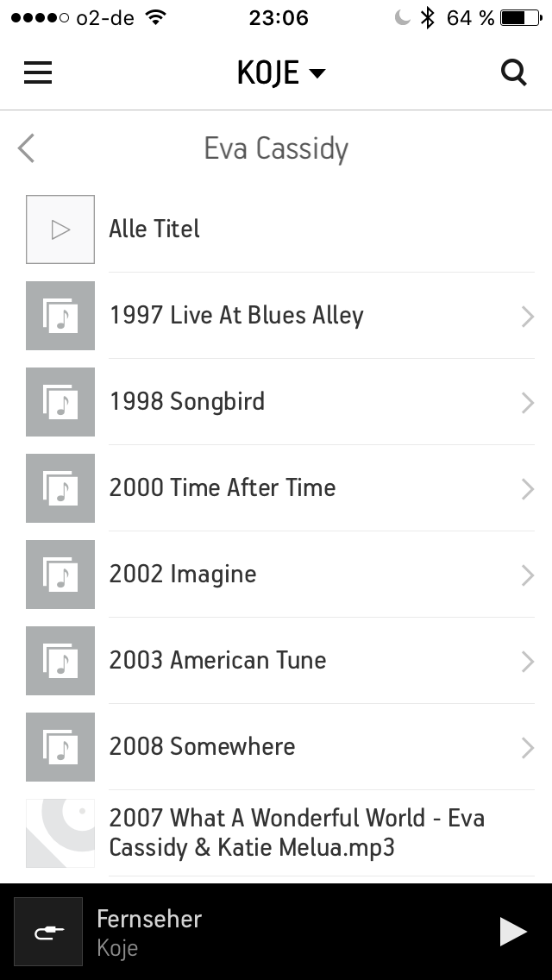Image resolution: width=552 pixels, height=980 pixels.
Task: Select the Alle Titel entry
Action: click(x=154, y=229)
